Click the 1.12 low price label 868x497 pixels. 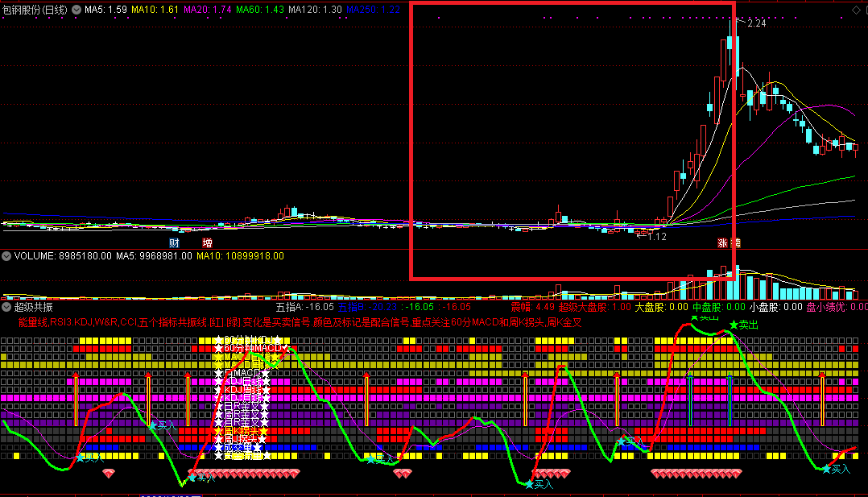pyautogui.click(x=656, y=237)
